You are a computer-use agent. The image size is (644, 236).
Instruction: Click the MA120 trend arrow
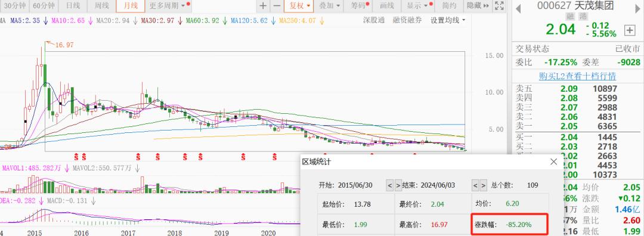click(273, 20)
